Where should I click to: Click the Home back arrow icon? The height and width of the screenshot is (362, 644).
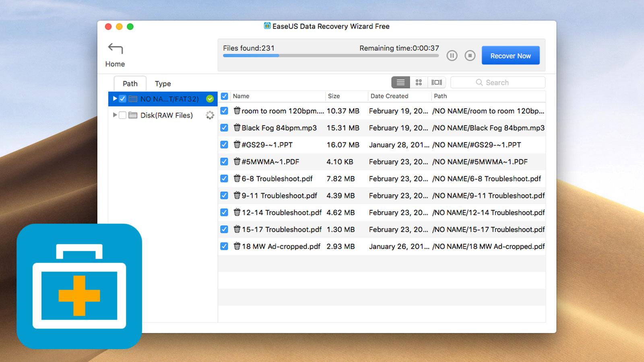click(115, 49)
